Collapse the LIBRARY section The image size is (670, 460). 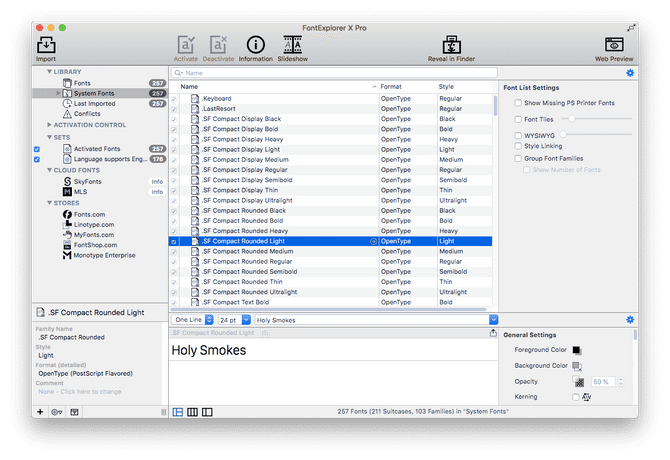50,72
